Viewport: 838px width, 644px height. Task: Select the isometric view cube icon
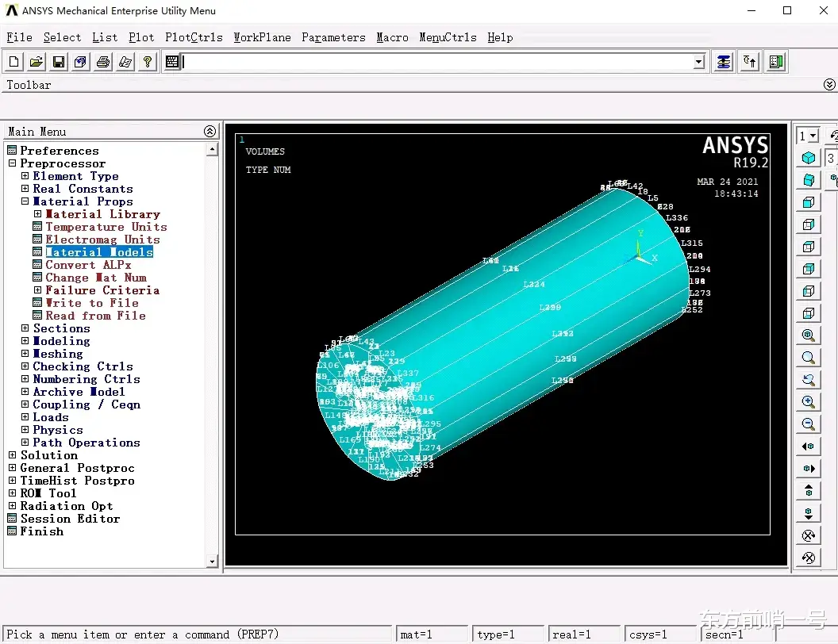[x=809, y=158]
